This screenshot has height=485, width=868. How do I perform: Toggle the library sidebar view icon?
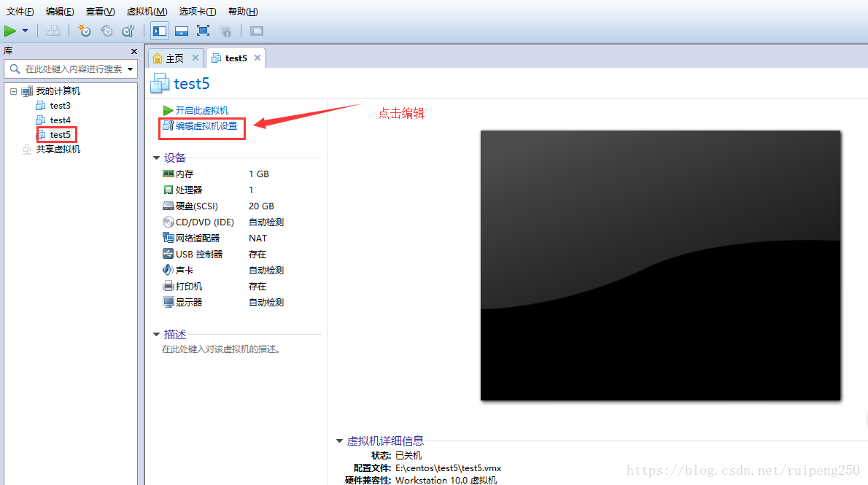[x=160, y=31]
